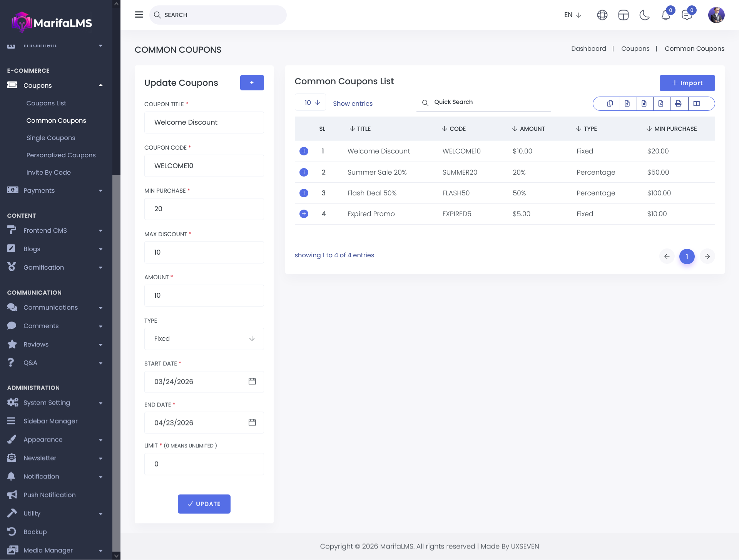This screenshot has width=739, height=560.
Task: Click the Import button
Action: pos(687,83)
